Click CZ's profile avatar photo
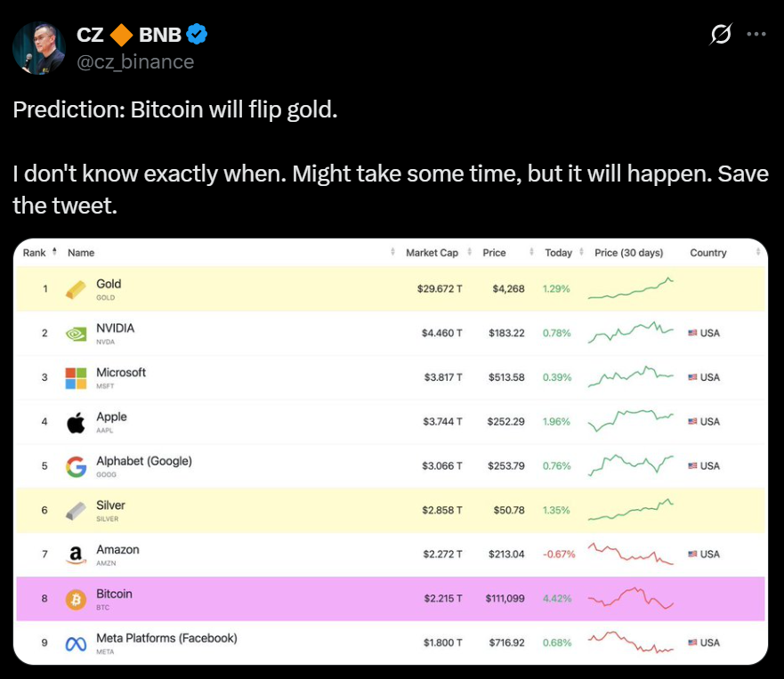 coord(38,48)
